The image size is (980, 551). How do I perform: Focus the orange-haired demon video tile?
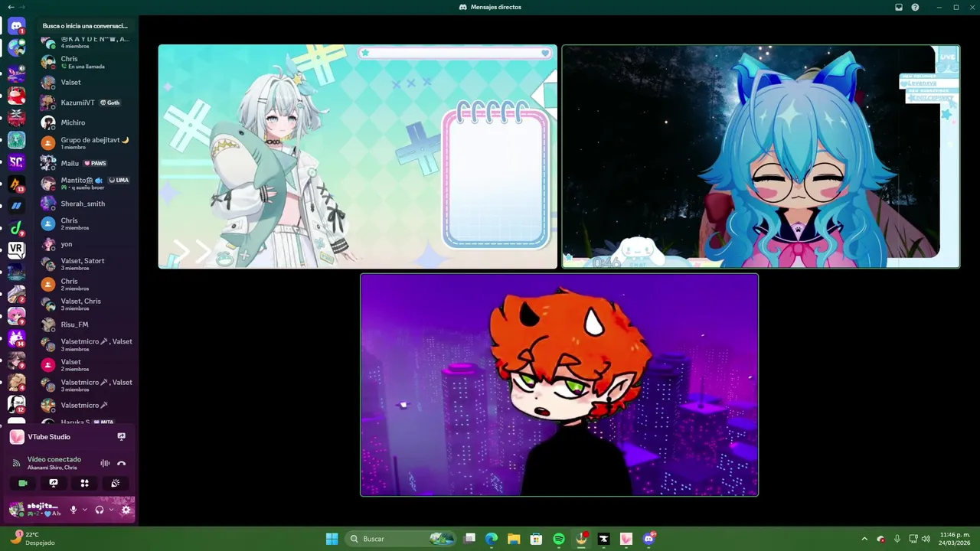coord(559,385)
